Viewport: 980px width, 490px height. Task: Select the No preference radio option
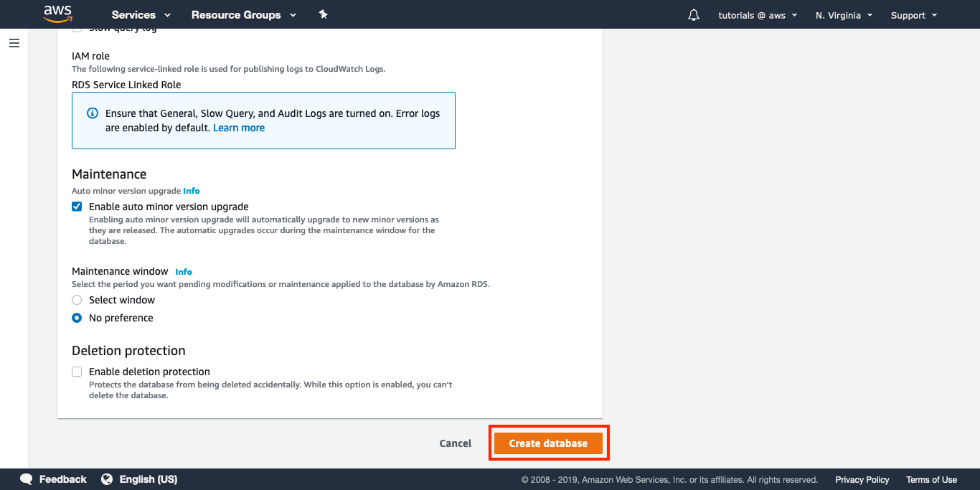(x=77, y=318)
